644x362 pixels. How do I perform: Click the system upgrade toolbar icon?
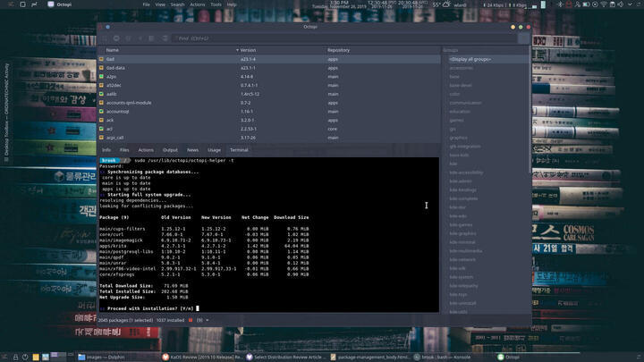pos(116,38)
